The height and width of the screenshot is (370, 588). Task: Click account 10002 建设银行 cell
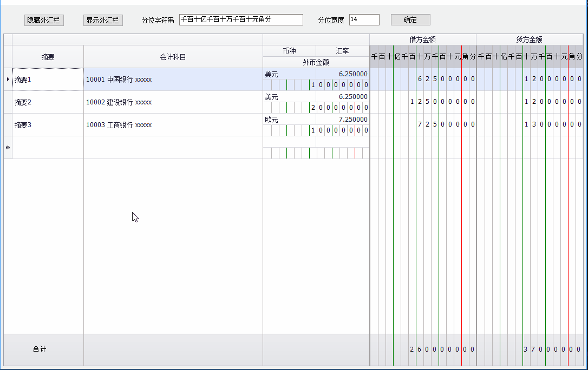pyautogui.click(x=173, y=102)
